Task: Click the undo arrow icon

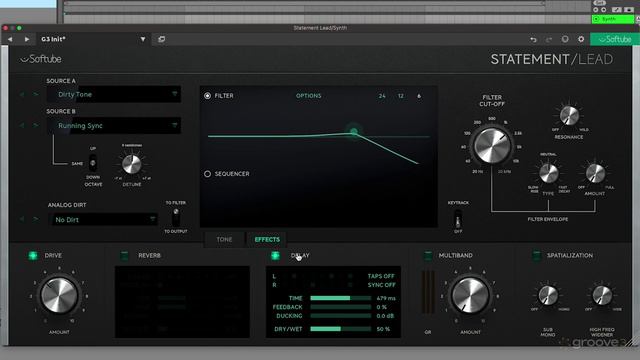Action: (533, 39)
